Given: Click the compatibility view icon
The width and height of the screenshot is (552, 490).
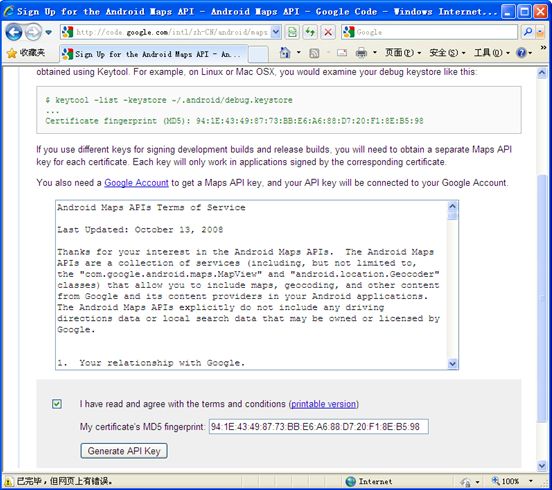Looking at the screenshot, I should pos(292,32).
